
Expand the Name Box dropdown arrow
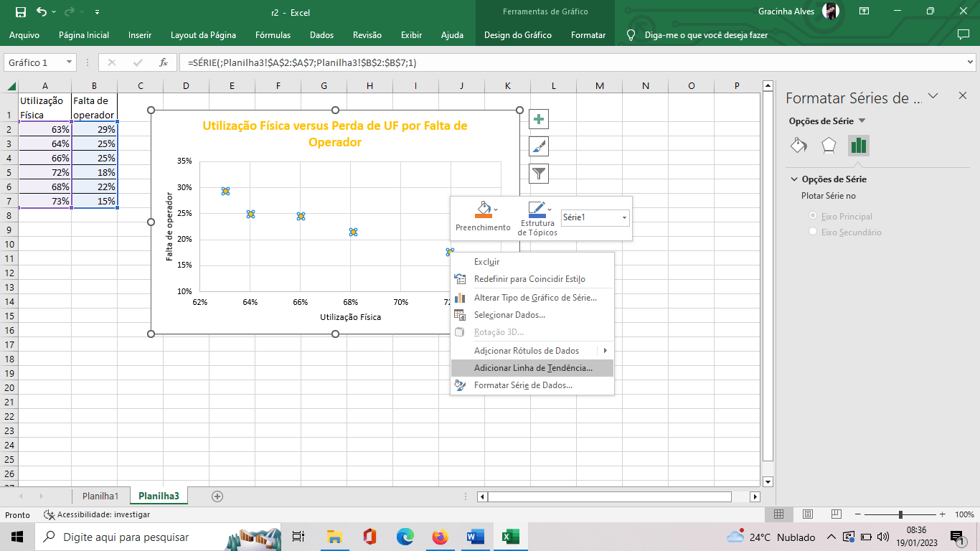click(69, 62)
